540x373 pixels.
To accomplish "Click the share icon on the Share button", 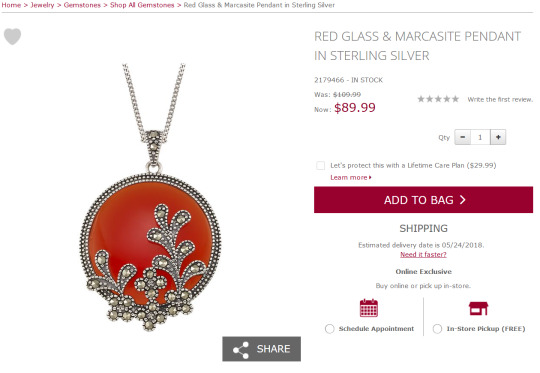I will pyautogui.click(x=241, y=350).
